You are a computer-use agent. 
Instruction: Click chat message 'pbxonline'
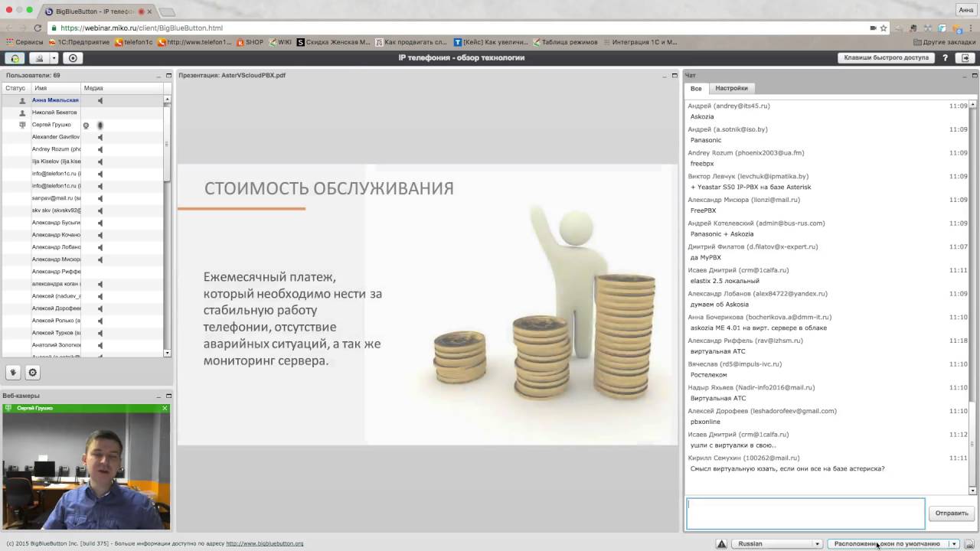(x=705, y=422)
